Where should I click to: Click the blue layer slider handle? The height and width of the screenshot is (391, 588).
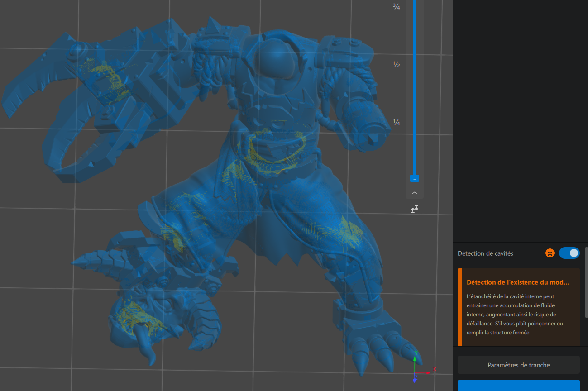coord(414,179)
